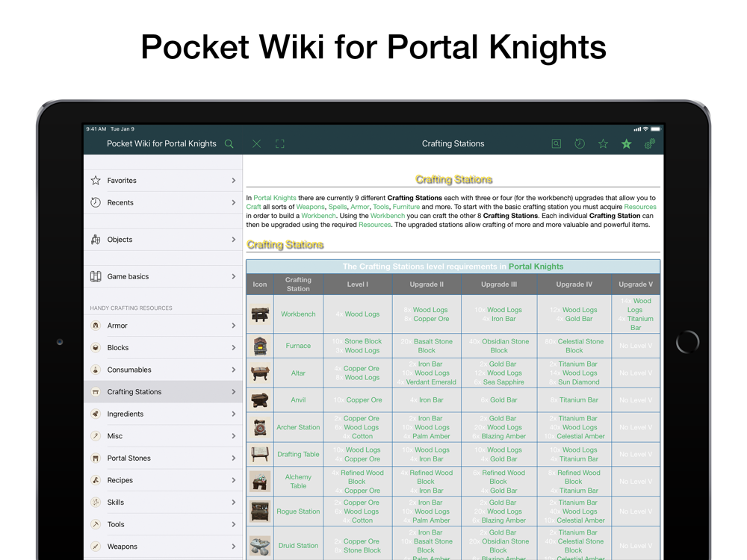Screen dimensions: 747x560
Task: Click the Portal Stones category icon
Action: pos(96,458)
